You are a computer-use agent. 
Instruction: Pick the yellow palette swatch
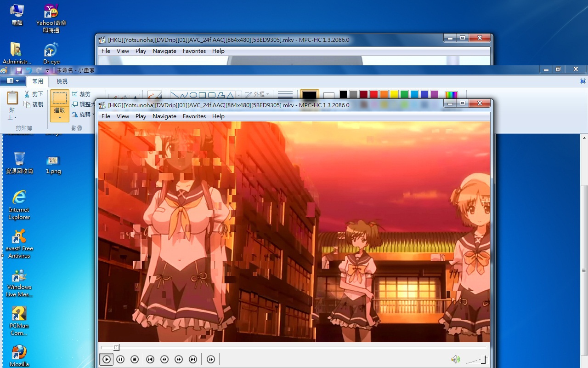(x=394, y=94)
